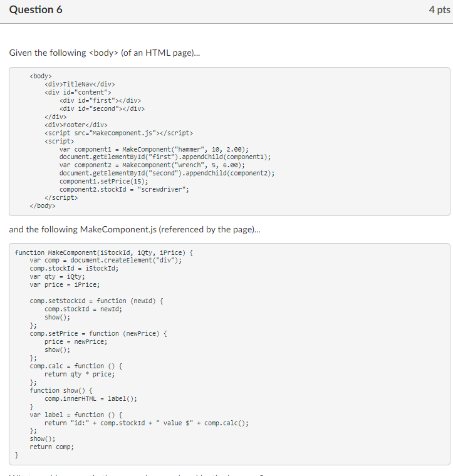453x476 pixels.
Task: Click the 'price = newPrice;' line
Action: [x=76, y=341]
